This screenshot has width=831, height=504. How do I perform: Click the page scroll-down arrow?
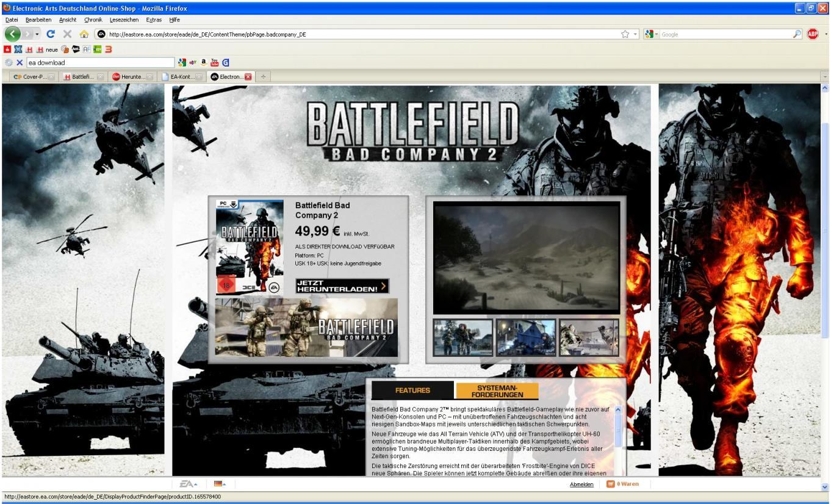point(826,487)
